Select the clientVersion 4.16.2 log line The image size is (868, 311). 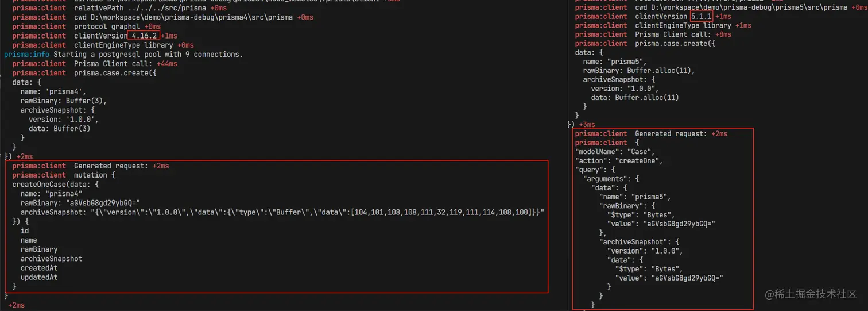[x=95, y=36]
